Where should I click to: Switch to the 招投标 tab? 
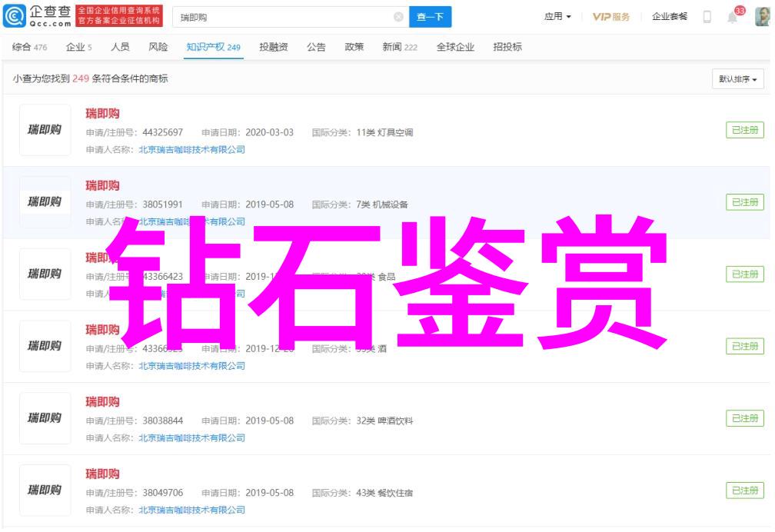507,47
